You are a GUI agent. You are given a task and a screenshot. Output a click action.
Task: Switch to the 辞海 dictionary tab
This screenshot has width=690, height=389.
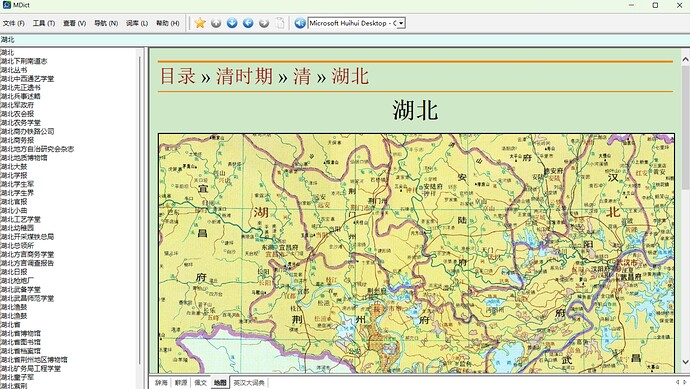click(x=161, y=382)
